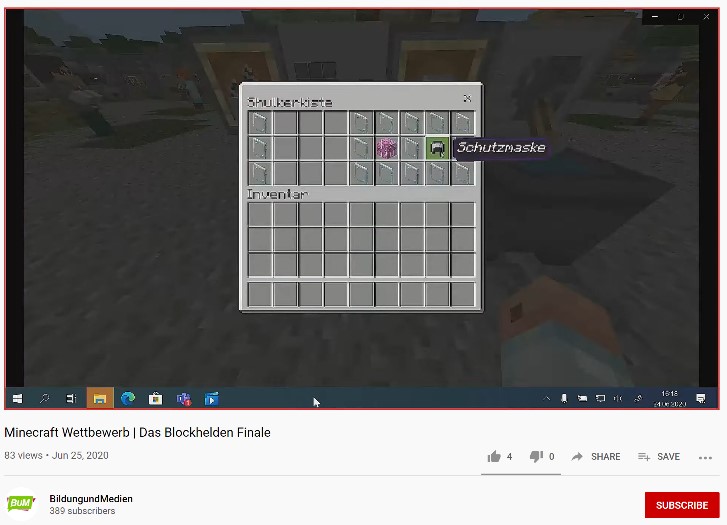Save the video to a playlist
Screen dimensions: 727x525
tap(659, 457)
